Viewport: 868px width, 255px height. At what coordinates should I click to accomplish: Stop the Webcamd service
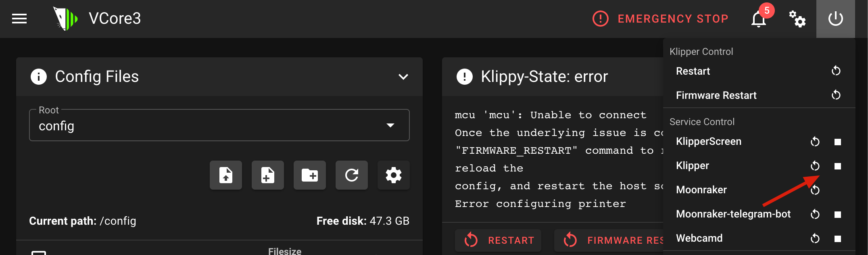pyautogui.click(x=838, y=239)
